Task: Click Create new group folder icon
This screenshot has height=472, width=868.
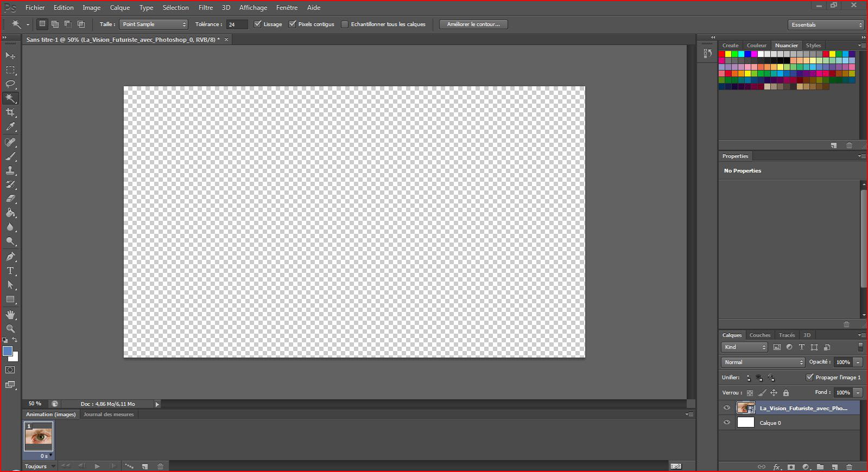Action: coord(820,467)
